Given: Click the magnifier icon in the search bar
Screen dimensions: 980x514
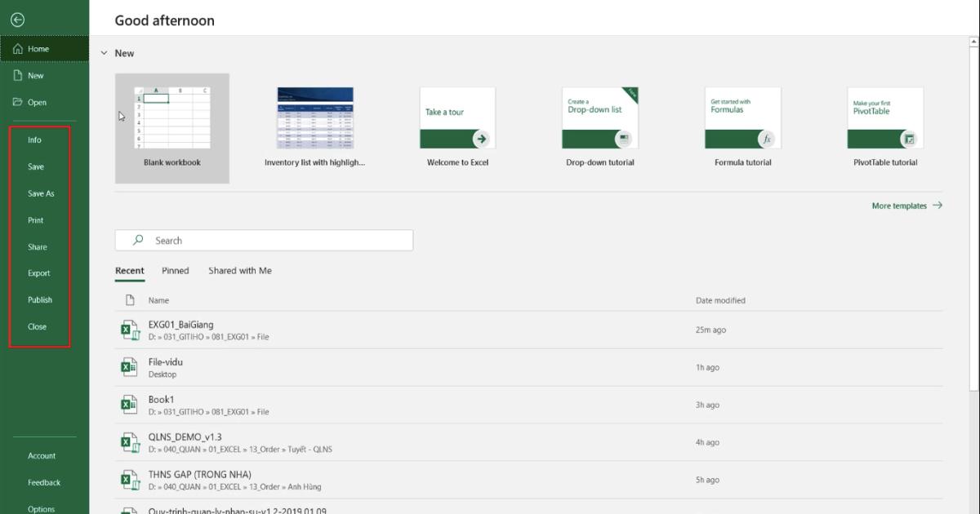Looking at the screenshot, I should click(x=137, y=240).
